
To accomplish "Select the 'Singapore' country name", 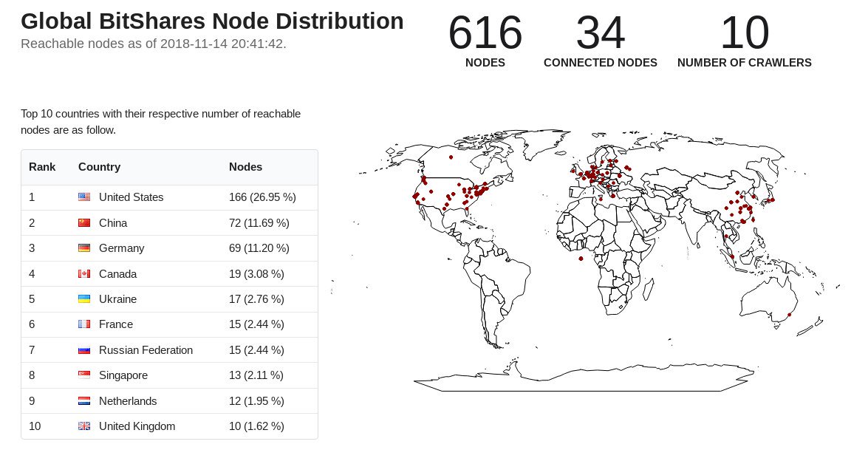I will (x=123, y=375).
